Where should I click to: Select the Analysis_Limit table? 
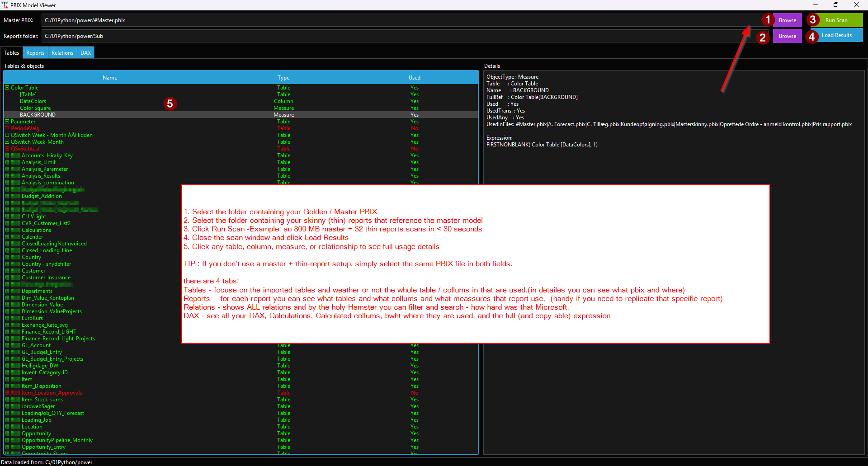pyautogui.click(x=241, y=162)
